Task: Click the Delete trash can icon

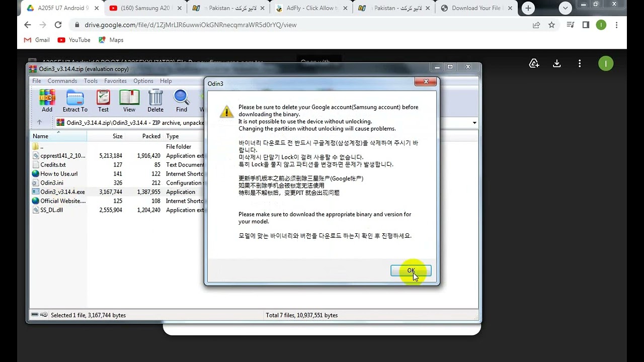Action: point(155,101)
